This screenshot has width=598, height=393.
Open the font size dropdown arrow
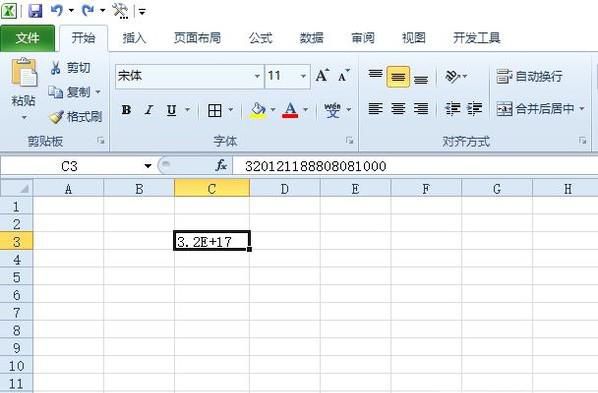point(304,76)
